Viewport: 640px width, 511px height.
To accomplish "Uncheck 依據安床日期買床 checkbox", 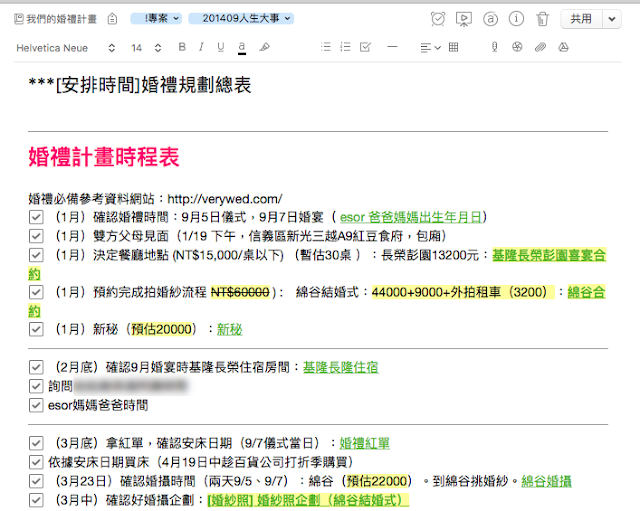I will [36, 462].
